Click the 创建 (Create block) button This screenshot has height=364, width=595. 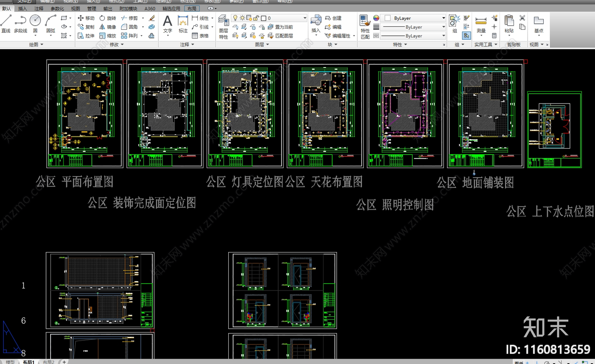333,18
